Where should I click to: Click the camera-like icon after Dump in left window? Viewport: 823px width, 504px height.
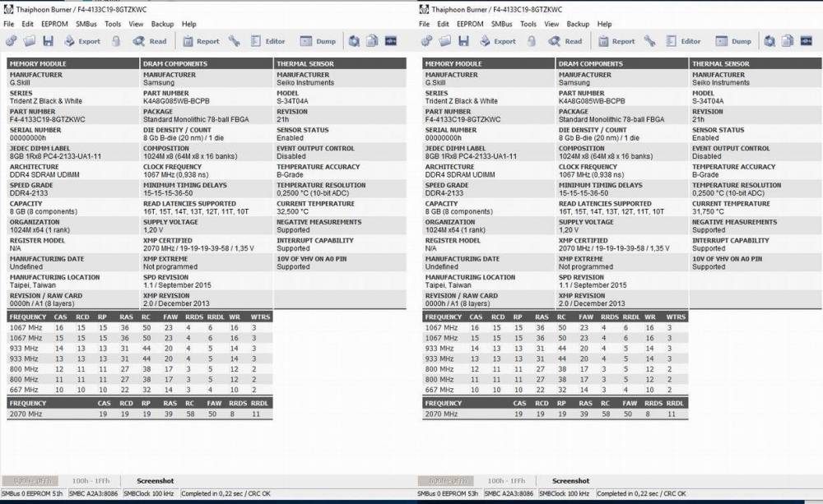pyautogui.click(x=354, y=41)
